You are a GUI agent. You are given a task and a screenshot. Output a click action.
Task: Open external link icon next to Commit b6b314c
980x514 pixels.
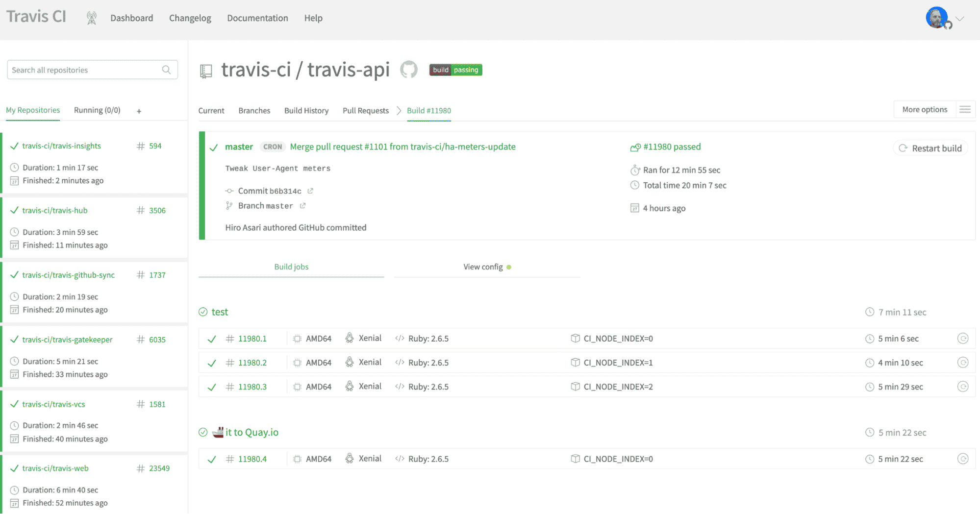click(310, 191)
